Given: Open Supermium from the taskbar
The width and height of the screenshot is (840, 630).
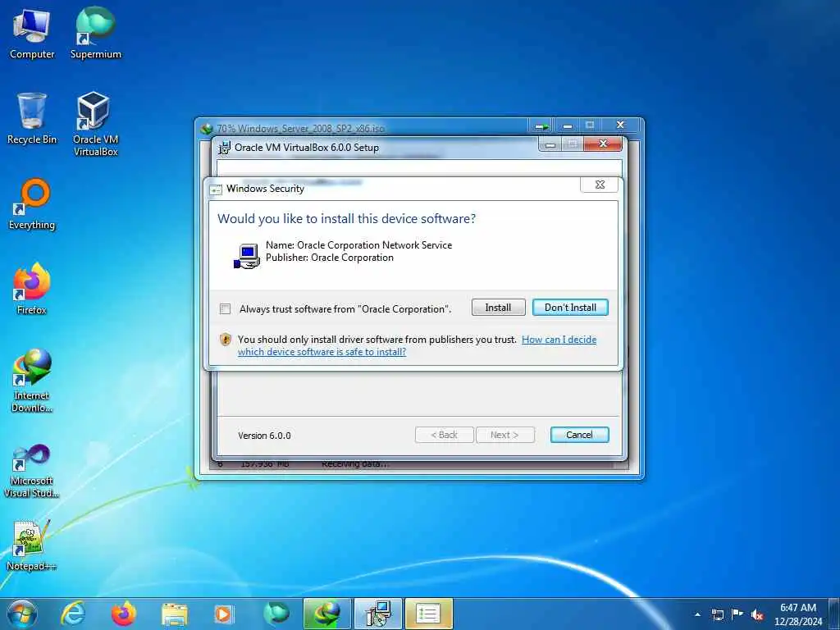Looking at the screenshot, I should (276, 614).
